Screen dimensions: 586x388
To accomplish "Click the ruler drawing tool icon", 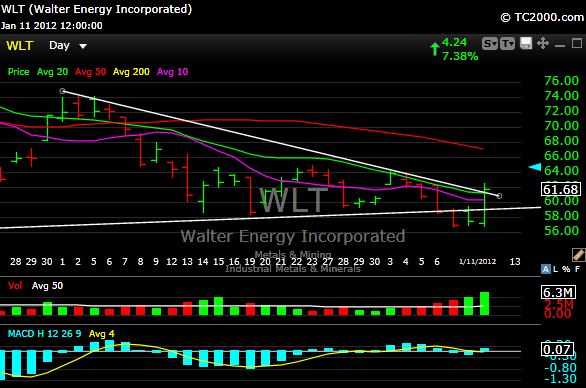I will click(x=579, y=255).
